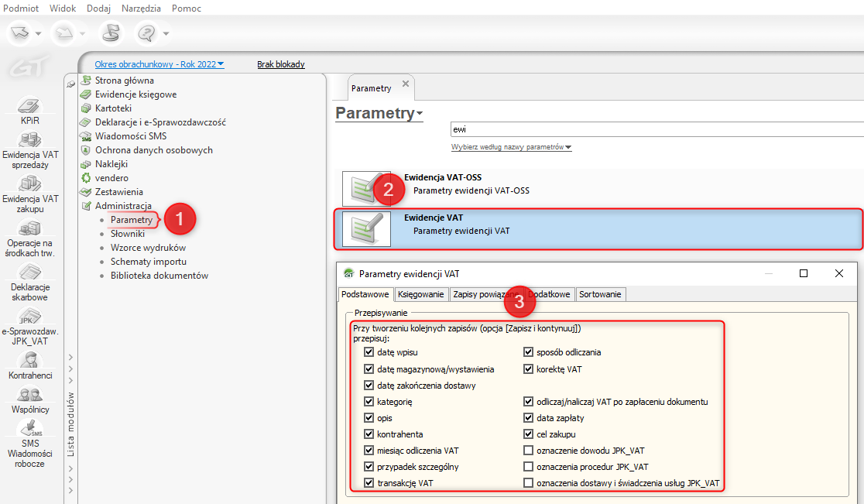The height and width of the screenshot is (504, 864).
Task: Switch to the Sortowanie tab
Action: point(600,294)
